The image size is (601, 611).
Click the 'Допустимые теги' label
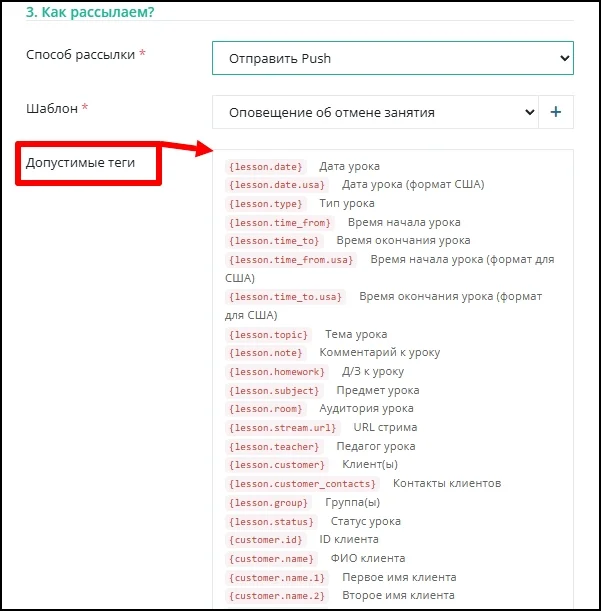click(80, 162)
